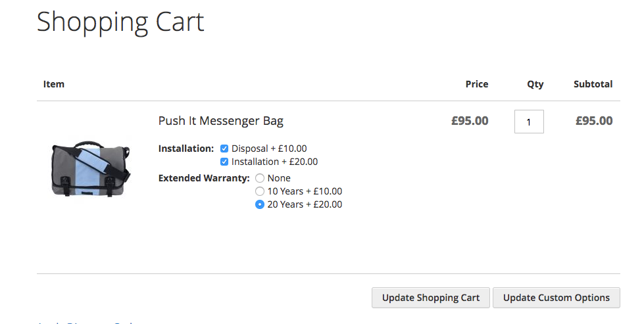The image size is (644, 324).
Task: Select the None warranty radio button
Action: 260,178
